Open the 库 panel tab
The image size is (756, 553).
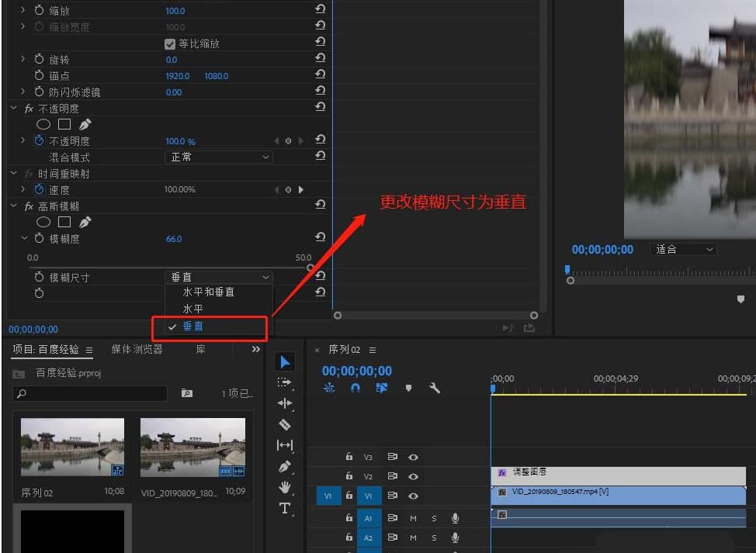tap(199, 350)
